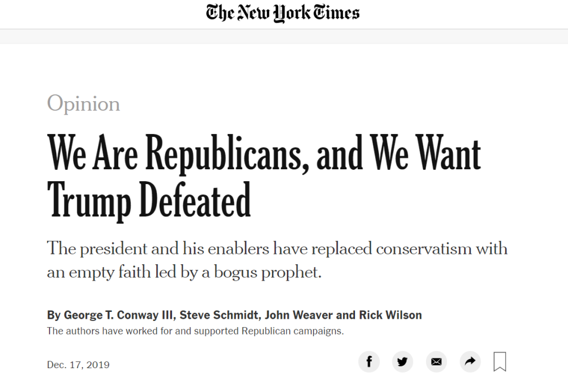Click 'Trump Defeated' in the headline
This screenshot has height=392, width=568.
149,201
